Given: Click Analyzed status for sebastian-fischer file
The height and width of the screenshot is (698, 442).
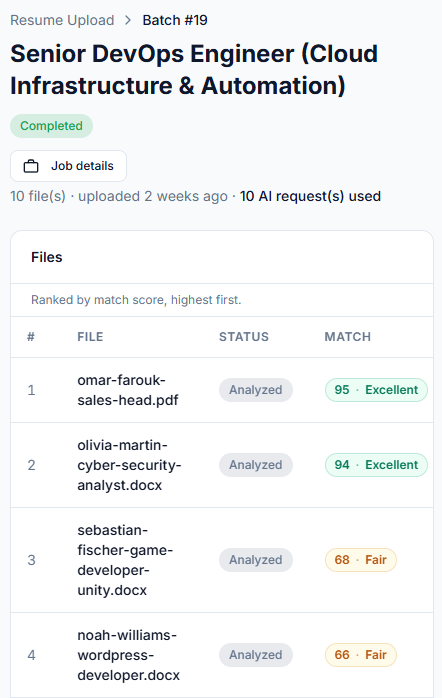Looking at the screenshot, I should pos(255,560).
